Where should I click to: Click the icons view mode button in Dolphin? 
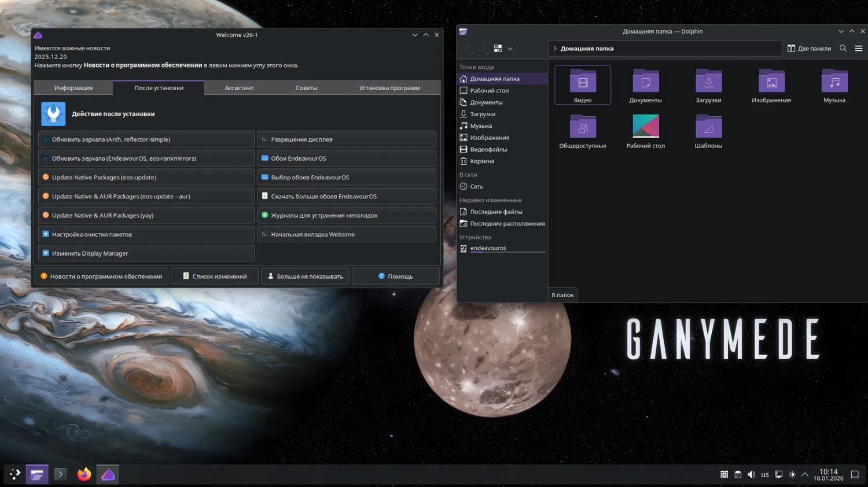(498, 49)
